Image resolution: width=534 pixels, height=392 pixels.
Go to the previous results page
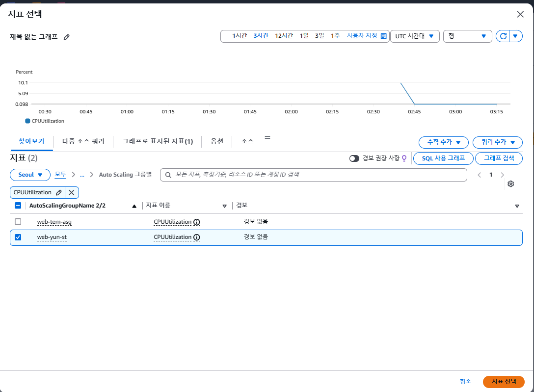(479, 175)
